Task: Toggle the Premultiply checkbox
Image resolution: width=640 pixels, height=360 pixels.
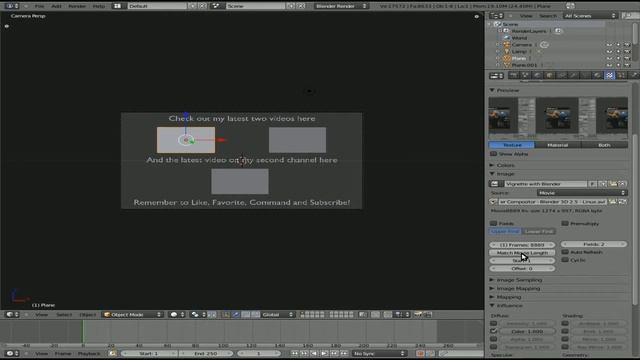Action: [565, 223]
